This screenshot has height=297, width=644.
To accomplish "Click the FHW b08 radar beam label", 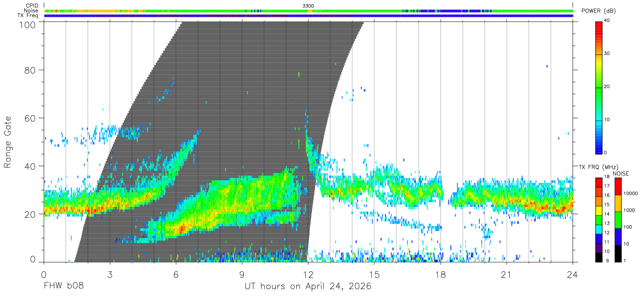I will point(63,287).
